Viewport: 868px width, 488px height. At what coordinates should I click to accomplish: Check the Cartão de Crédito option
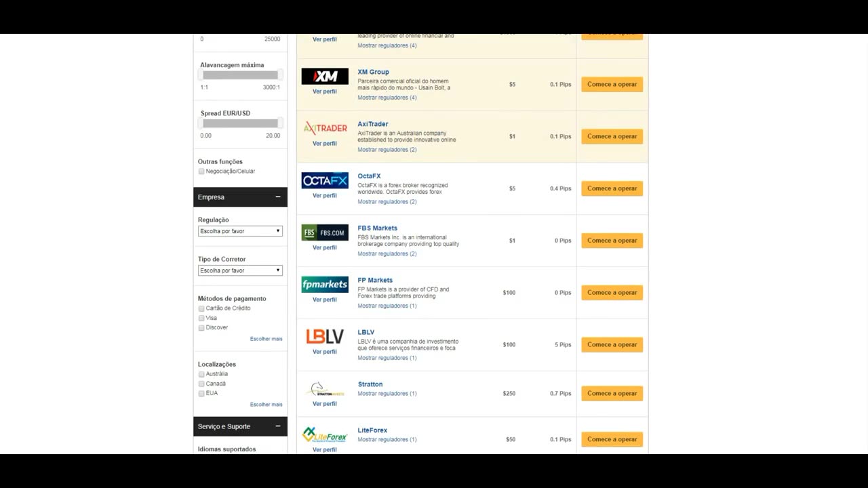(201, 308)
